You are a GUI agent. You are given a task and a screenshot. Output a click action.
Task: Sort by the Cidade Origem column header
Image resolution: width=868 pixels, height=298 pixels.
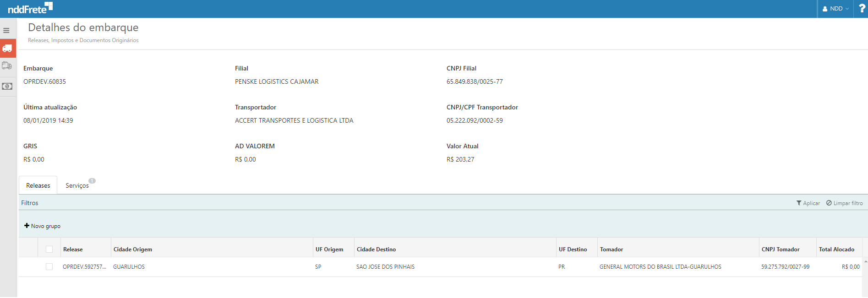(x=133, y=249)
